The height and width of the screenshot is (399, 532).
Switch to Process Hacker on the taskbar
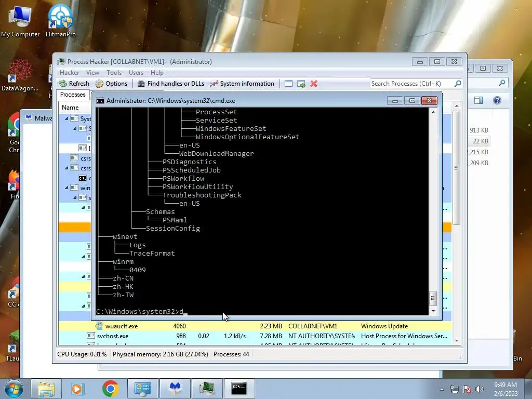[x=207, y=389]
